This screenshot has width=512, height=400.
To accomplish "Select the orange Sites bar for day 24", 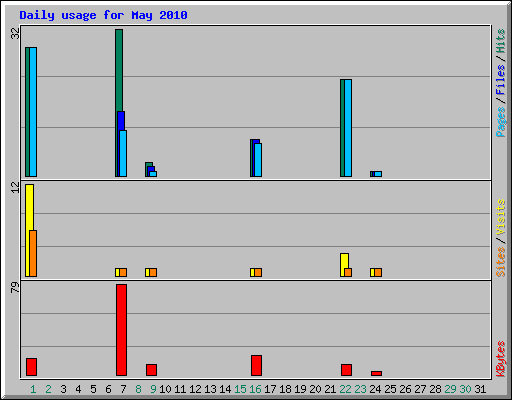I will point(378,272).
